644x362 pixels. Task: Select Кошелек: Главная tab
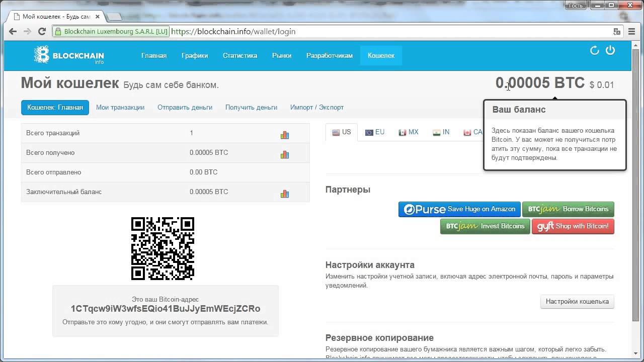(55, 107)
